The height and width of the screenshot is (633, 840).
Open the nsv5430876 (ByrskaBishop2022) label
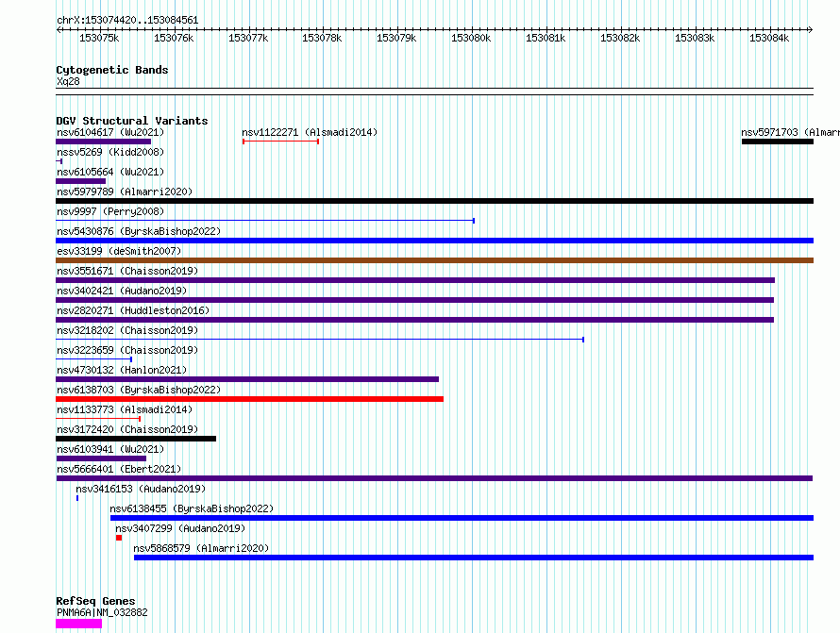point(139,231)
